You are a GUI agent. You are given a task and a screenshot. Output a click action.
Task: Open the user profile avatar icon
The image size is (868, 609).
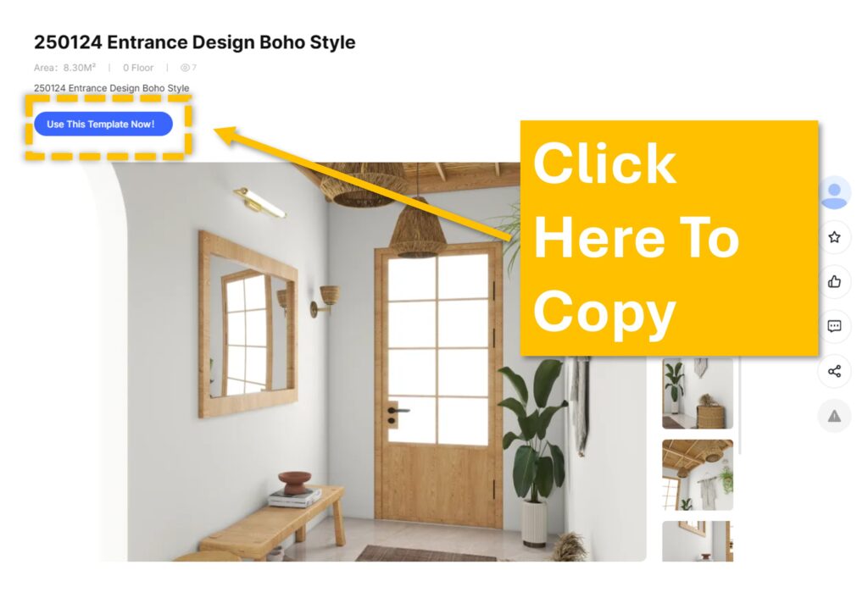pyautogui.click(x=835, y=192)
